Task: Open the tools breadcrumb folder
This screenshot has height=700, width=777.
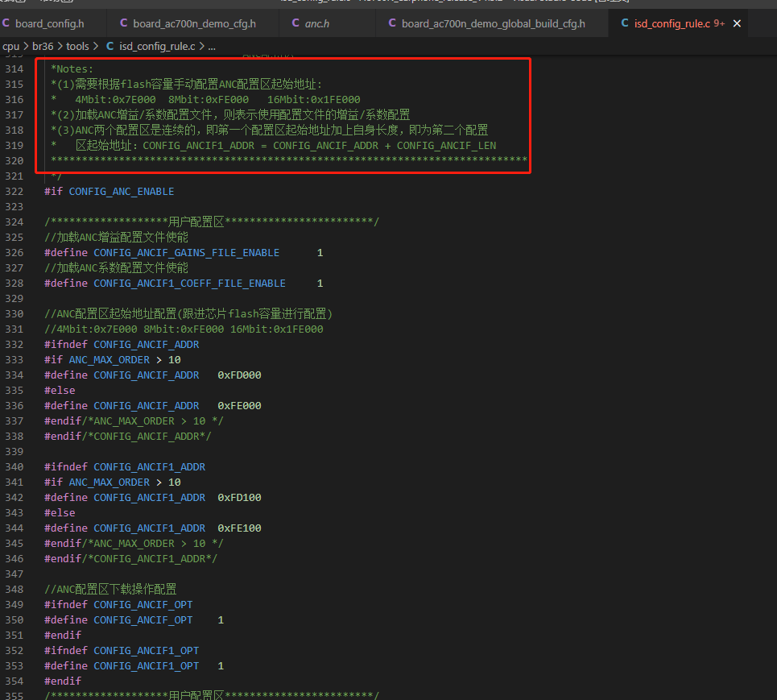Action: pyautogui.click(x=77, y=46)
